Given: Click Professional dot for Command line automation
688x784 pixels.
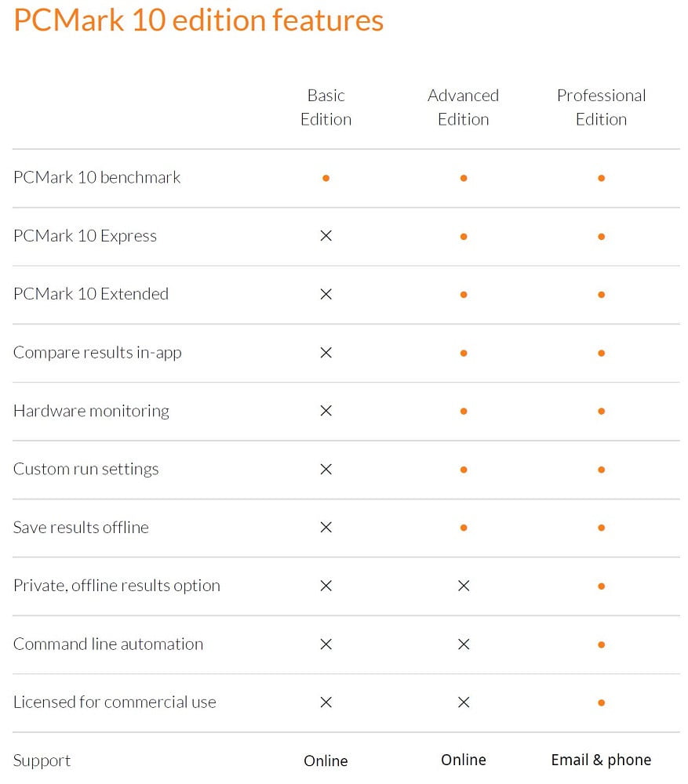Looking at the screenshot, I should click(x=601, y=644).
